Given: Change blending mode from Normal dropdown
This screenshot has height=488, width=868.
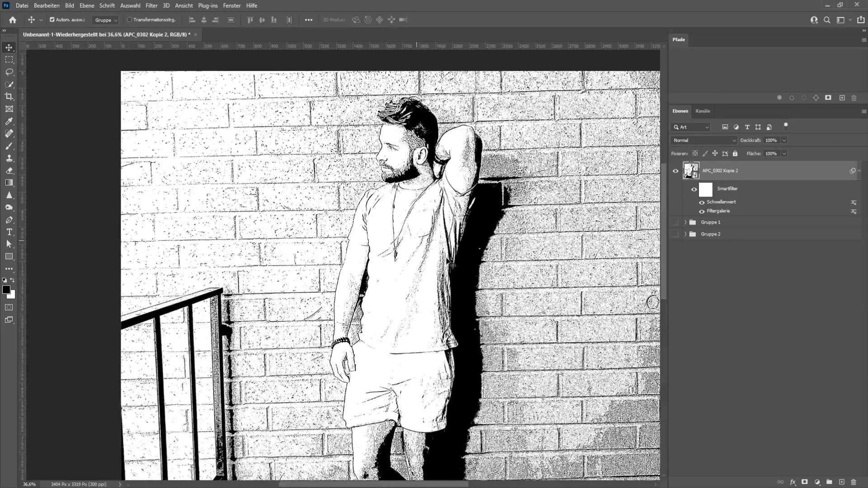Looking at the screenshot, I should (x=703, y=140).
